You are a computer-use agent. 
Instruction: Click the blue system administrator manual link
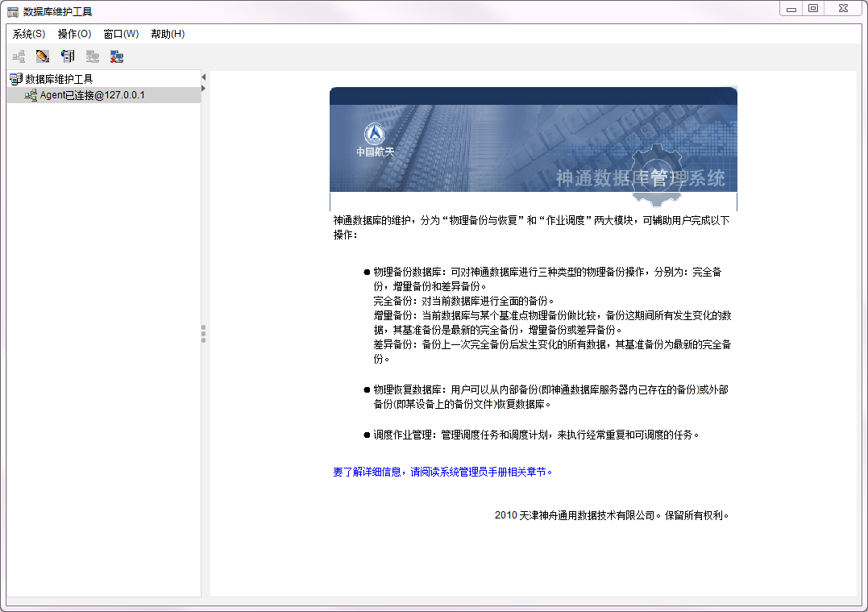443,472
